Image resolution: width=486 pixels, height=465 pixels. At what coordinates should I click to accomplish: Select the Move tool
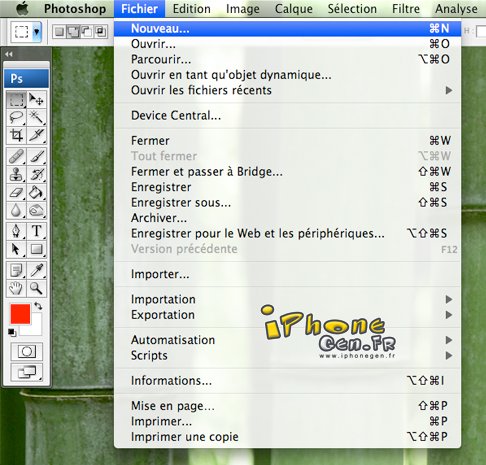point(36,100)
